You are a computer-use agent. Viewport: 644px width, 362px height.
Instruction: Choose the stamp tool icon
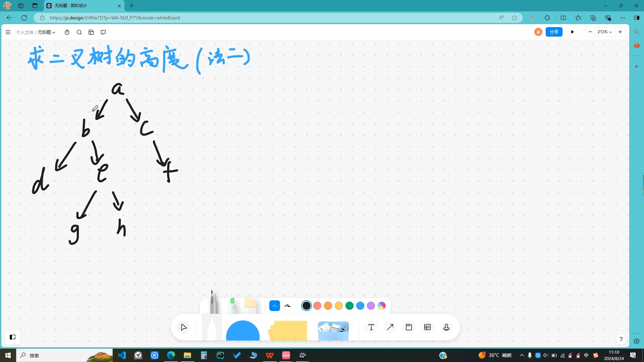point(446,327)
